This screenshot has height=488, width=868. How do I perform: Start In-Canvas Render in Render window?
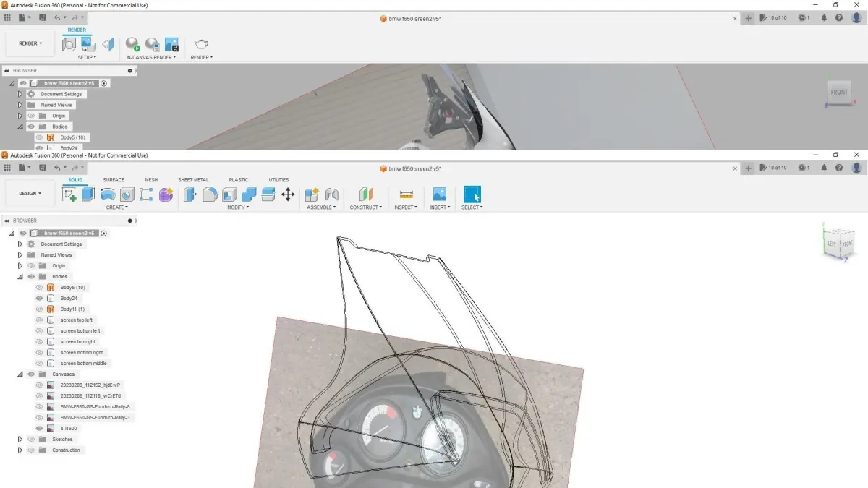click(x=132, y=44)
